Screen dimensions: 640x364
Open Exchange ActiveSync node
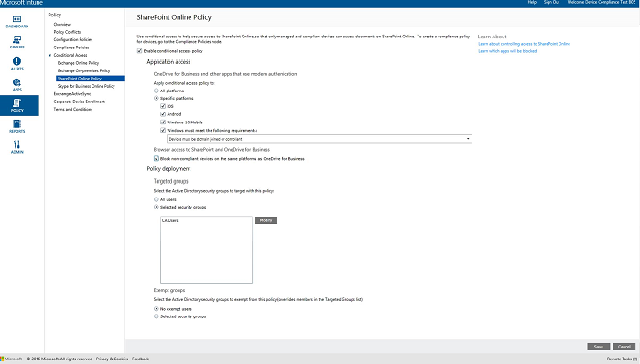tap(72, 94)
